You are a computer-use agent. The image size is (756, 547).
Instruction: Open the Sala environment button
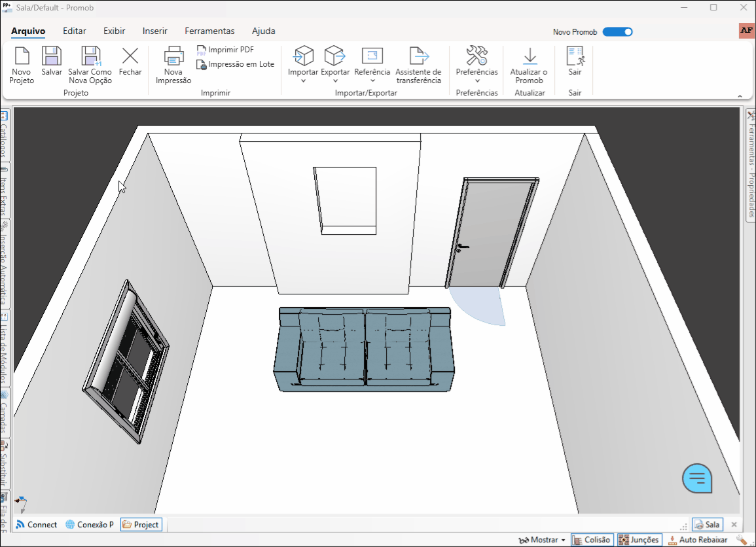707,524
